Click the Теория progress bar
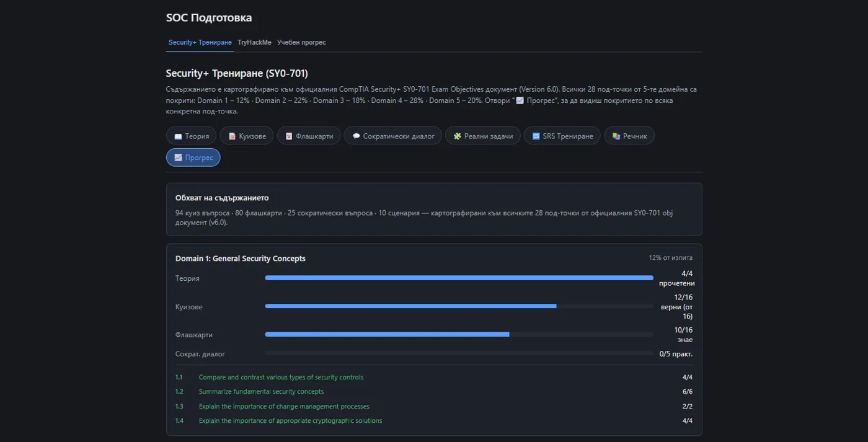 tap(459, 278)
